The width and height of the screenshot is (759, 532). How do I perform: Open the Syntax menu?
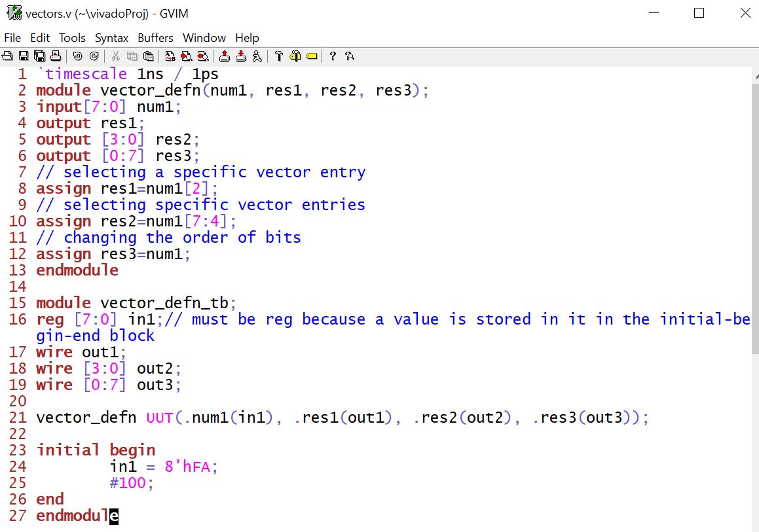pyautogui.click(x=111, y=38)
